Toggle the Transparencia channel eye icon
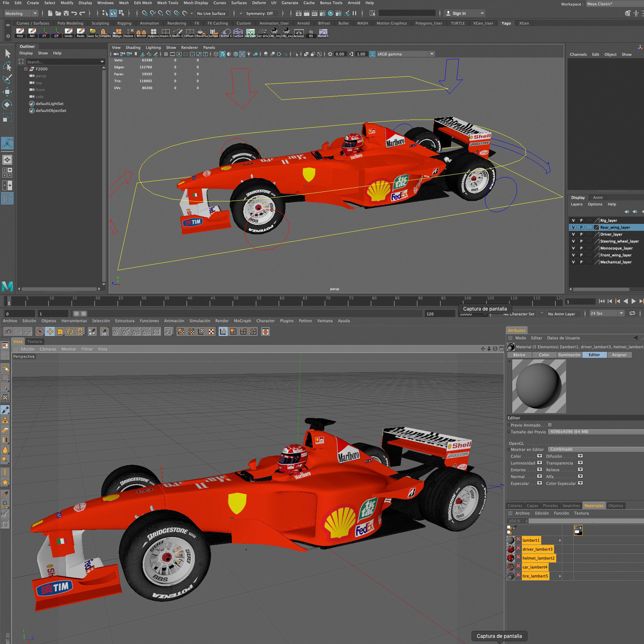This screenshot has height=644, width=644. [580, 463]
